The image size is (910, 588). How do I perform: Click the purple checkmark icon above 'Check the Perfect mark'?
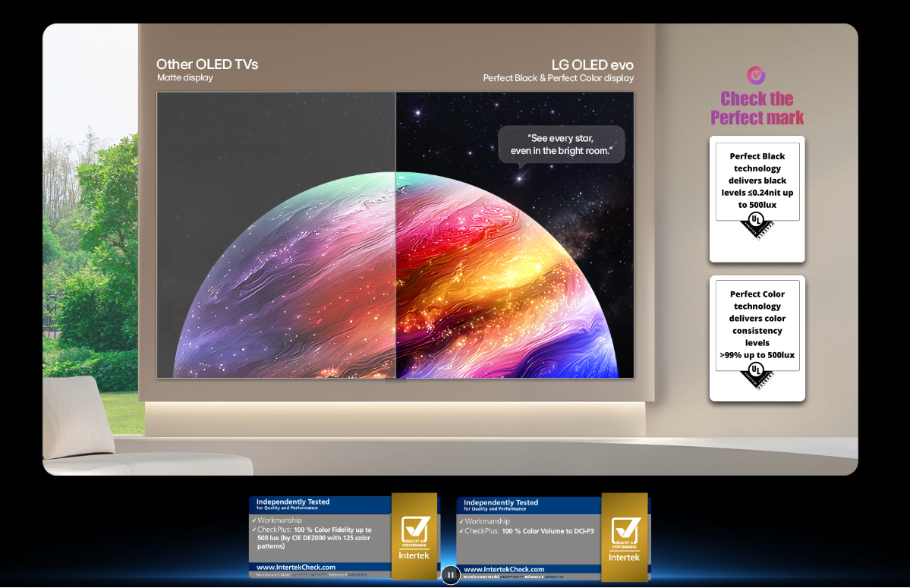pos(756,75)
